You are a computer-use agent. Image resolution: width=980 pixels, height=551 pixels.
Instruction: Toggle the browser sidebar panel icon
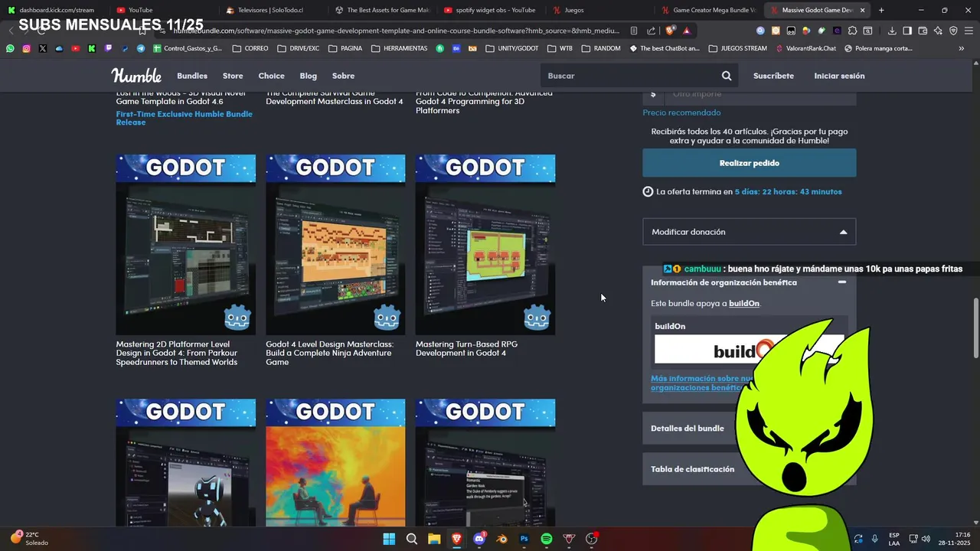[907, 31]
